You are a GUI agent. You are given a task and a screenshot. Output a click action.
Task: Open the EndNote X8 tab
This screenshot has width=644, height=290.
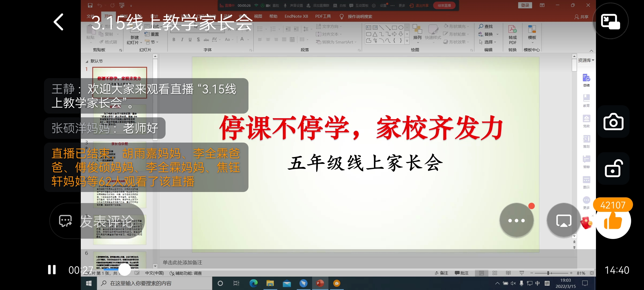(296, 16)
